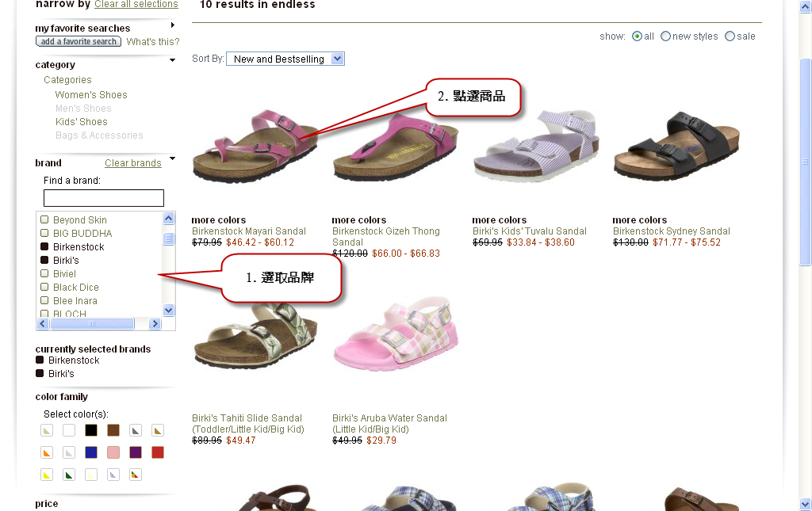Select the 'sale' show radio button
This screenshot has height=511, width=812.
point(730,36)
